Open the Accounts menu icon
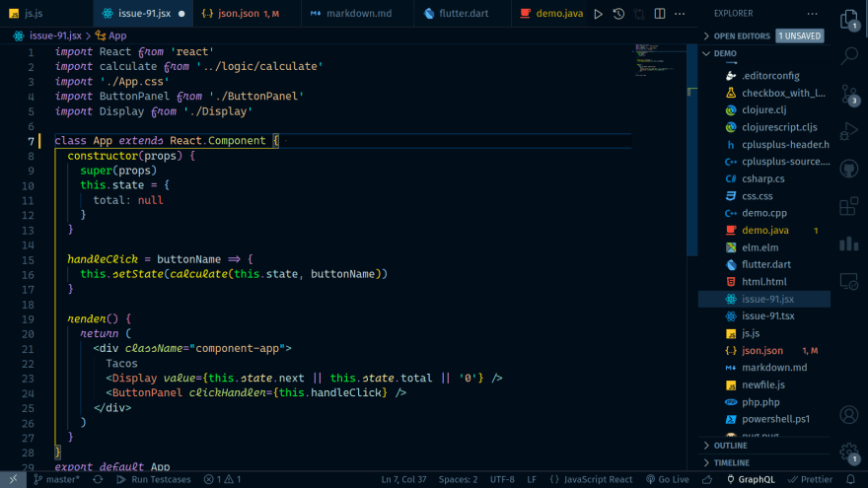Screen dimensions: 868x488 [849, 414]
